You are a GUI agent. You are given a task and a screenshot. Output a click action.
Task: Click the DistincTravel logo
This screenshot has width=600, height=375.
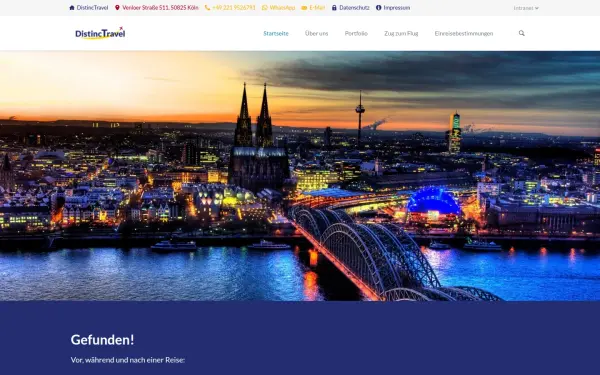(x=100, y=33)
